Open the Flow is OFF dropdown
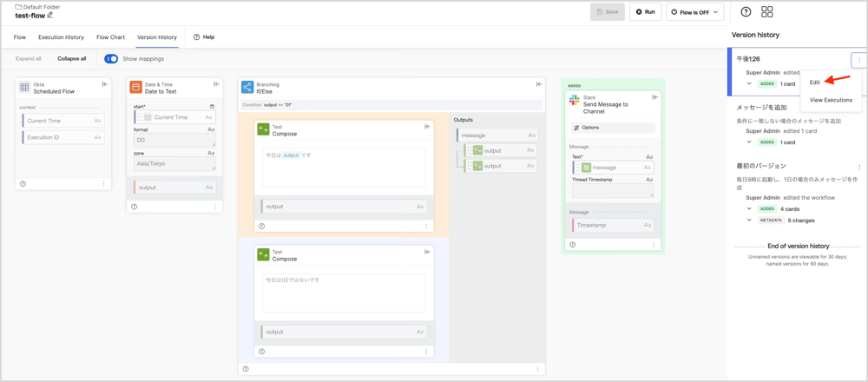The width and height of the screenshot is (868, 382). (694, 11)
